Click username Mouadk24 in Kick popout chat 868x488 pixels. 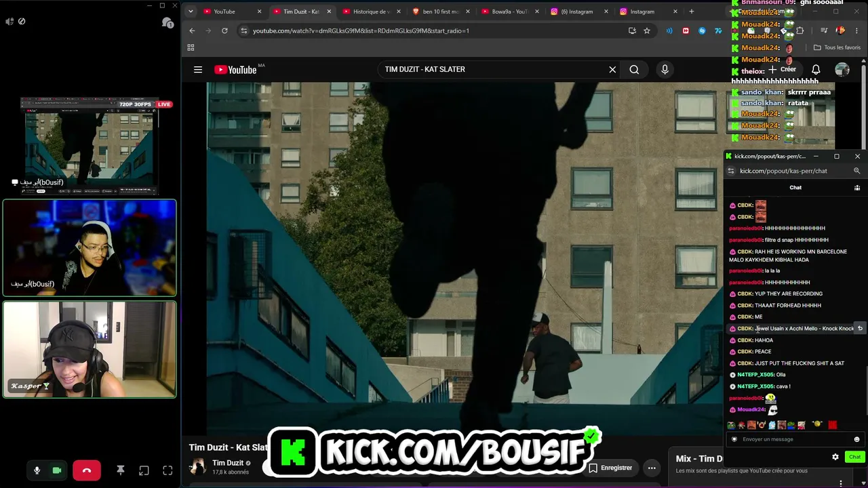751,409
